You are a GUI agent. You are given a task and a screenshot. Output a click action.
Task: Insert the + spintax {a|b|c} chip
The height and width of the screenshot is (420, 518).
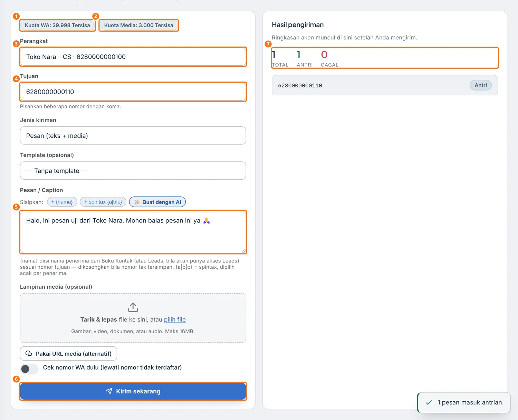(103, 202)
